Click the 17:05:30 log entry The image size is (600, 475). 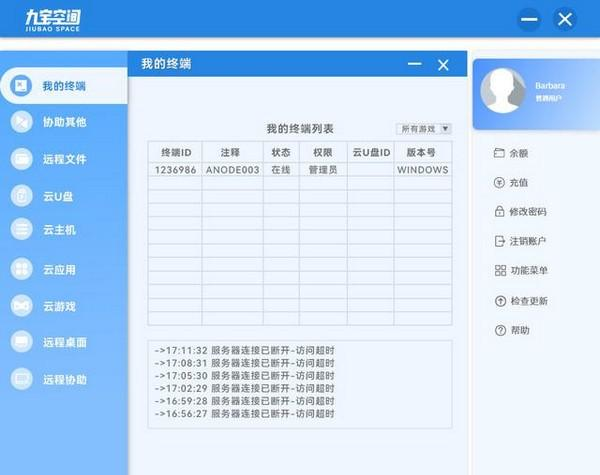pos(245,375)
